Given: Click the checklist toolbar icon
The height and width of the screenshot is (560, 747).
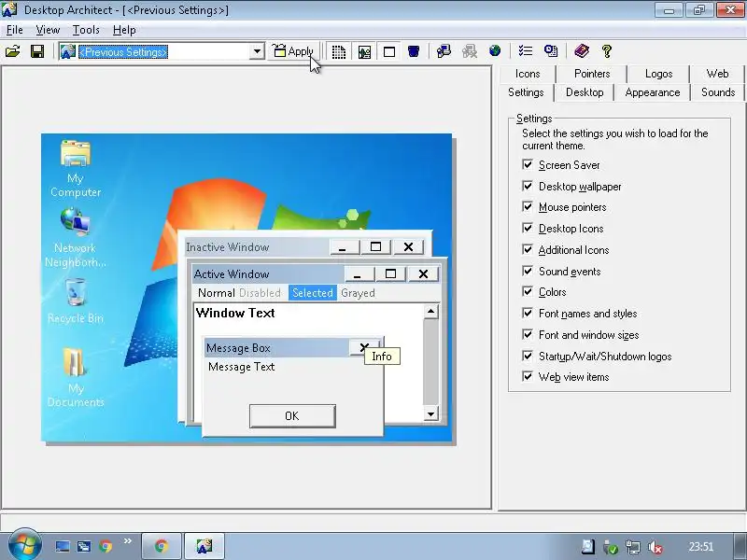Looking at the screenshot, I should (526, 51).
